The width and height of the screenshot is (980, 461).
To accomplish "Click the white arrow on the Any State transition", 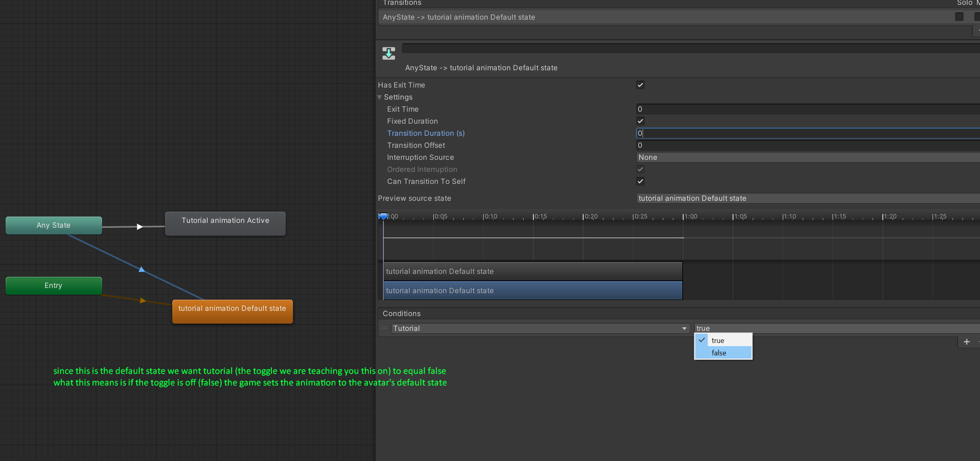I will (x=139, y=227).
